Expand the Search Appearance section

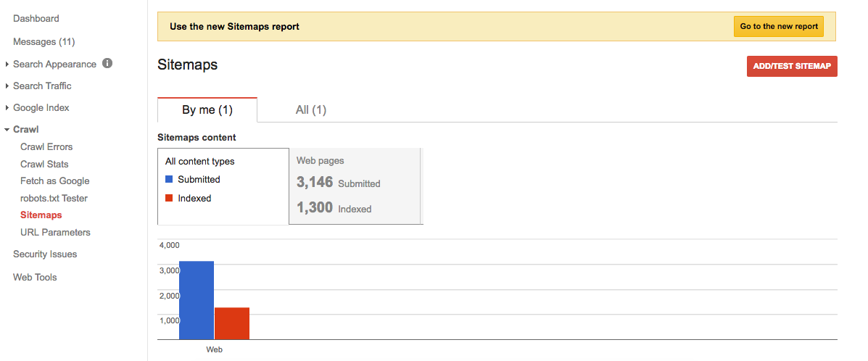coord(7,65)
